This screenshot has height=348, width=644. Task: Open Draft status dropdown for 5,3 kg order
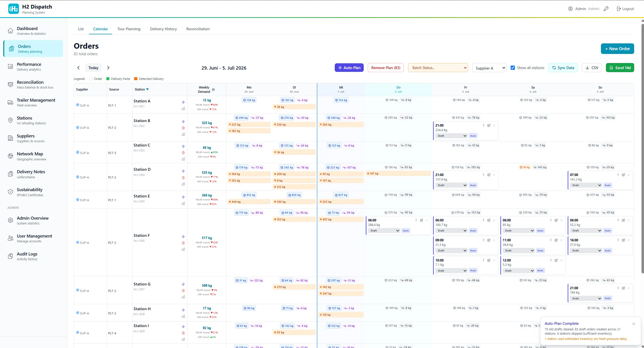(x=519, y=271)
